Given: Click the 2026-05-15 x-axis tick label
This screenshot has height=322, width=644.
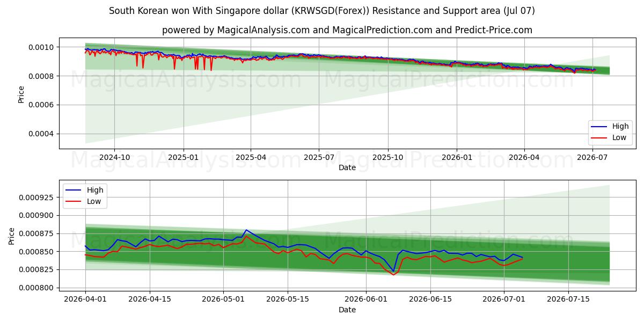Looking at the screenshot, I should 287,299.
